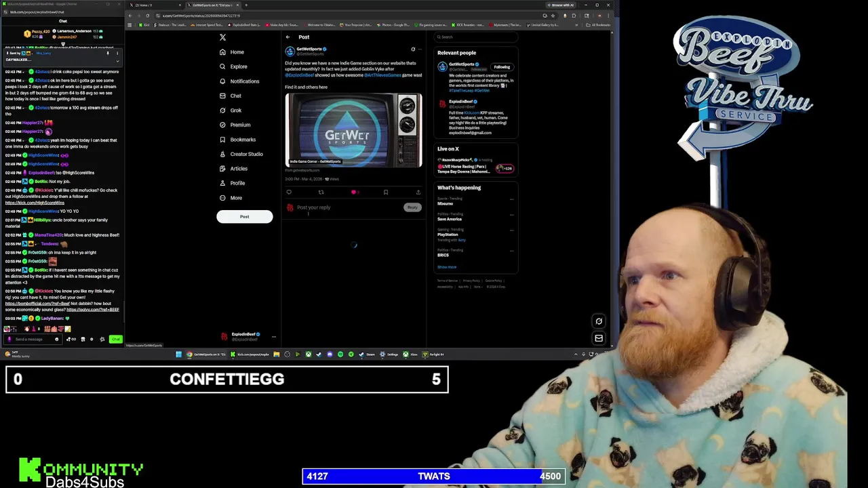Screen dimensions: 868x488
Task: Open Home in X sidebar
Action: [x=231, y=52]
